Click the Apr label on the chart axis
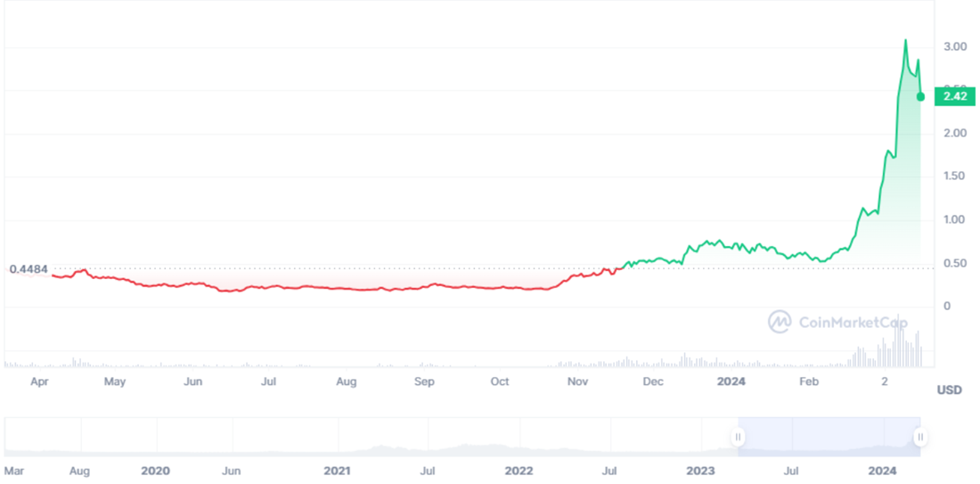Image resolution: width=980 pixels, height=484 pixels. pos(39,381)
